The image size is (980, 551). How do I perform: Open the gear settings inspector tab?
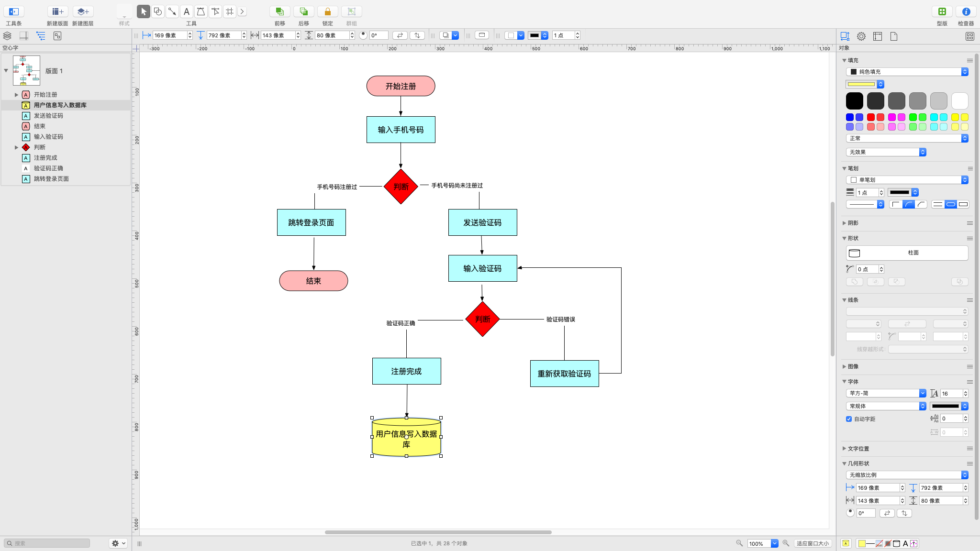pos(861,36)
